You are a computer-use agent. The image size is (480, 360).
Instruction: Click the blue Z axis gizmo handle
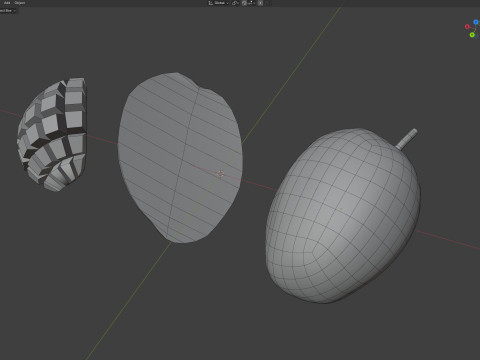pos(476,22)
